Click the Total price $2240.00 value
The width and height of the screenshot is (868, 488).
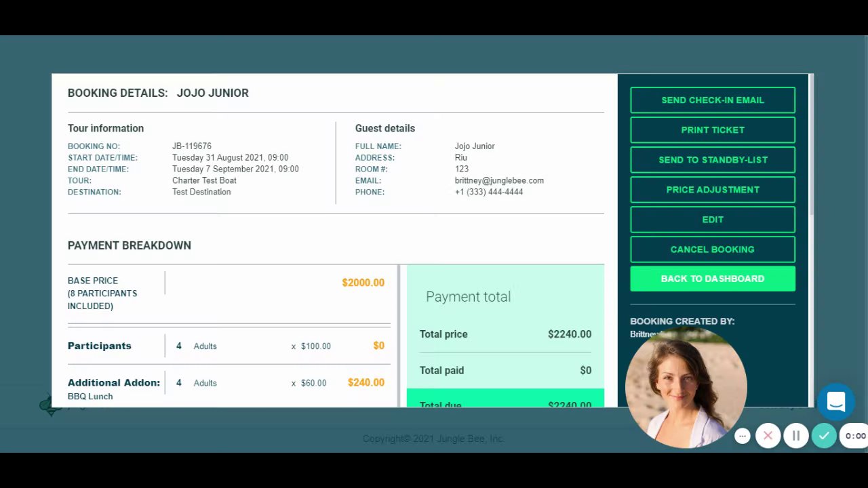570,334
